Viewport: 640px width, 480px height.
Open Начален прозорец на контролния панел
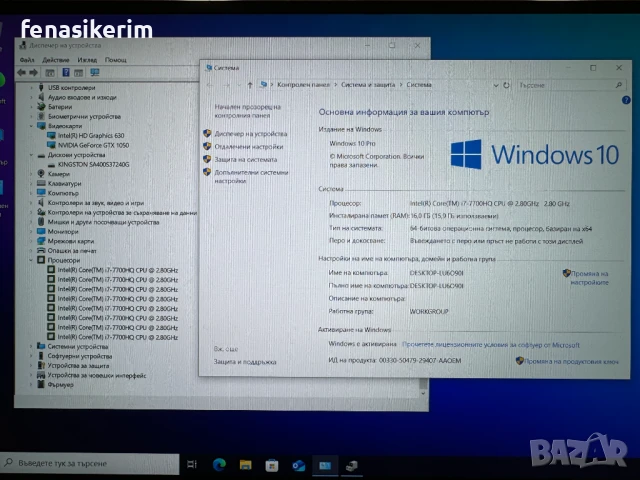[x=248, y=111]
